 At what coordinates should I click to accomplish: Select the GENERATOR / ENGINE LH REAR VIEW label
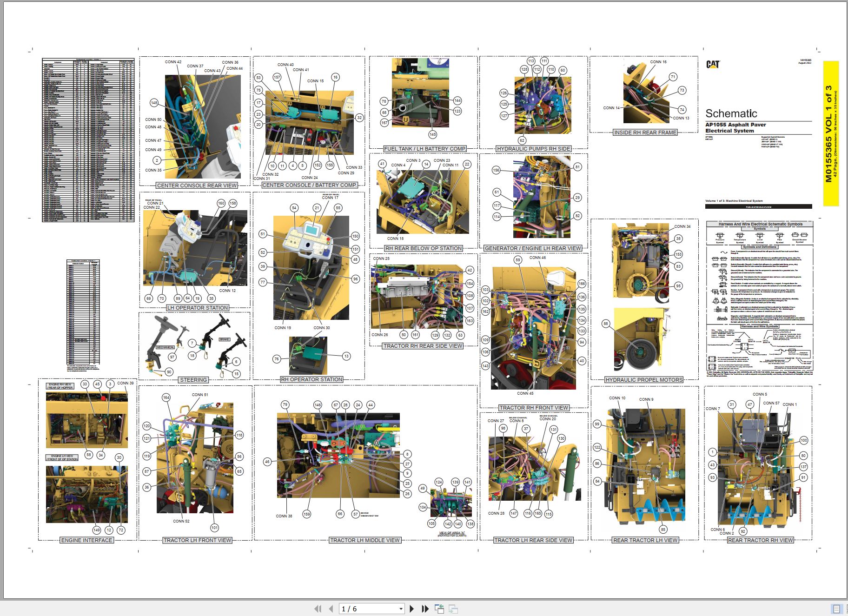click(x=533, y=248)
